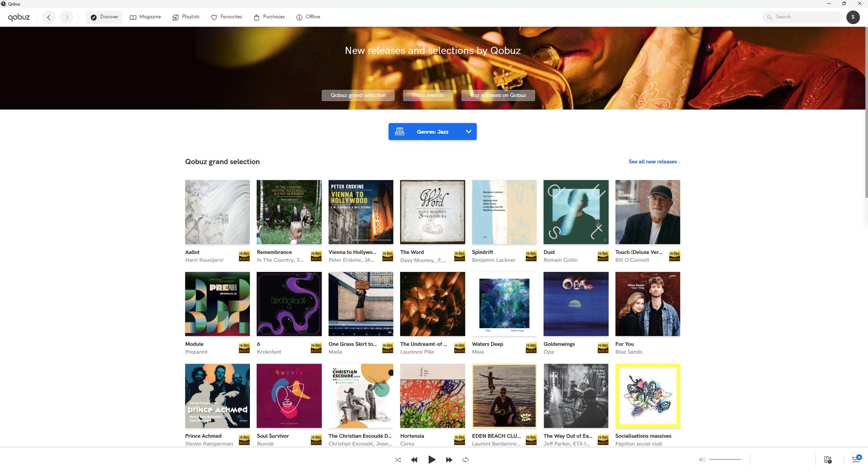The width and height of the screenshot is (868, 472).
Task: Click the Search input field
Action: 802,17
